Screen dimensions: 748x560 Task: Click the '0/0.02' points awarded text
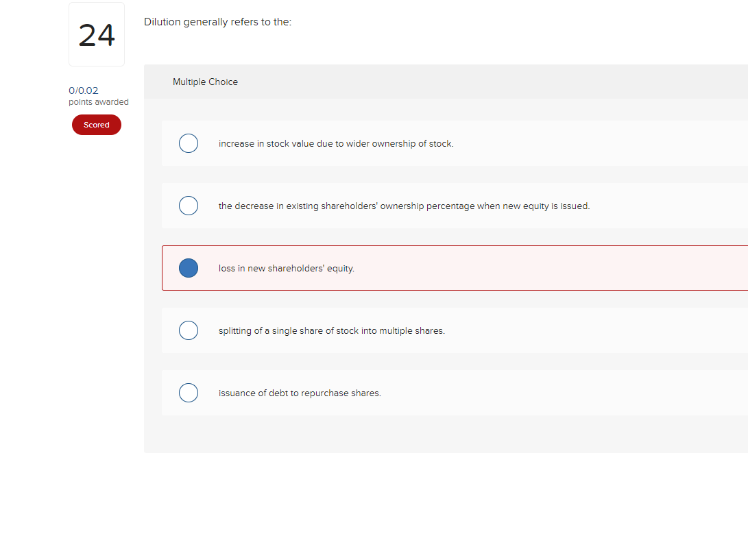click(82, 90)
